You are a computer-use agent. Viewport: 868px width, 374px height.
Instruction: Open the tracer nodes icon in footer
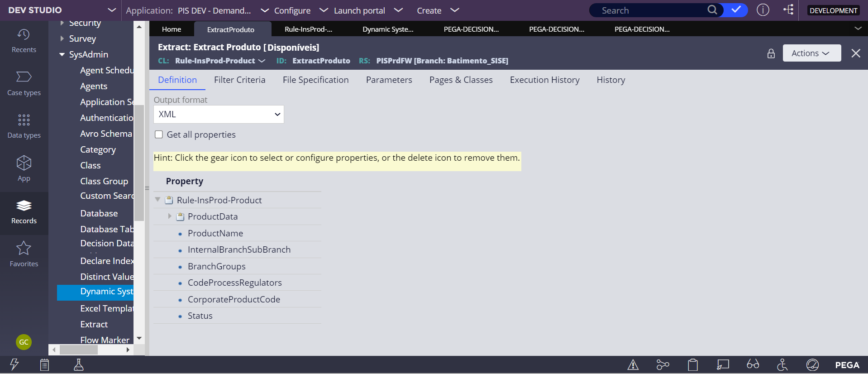[663, 364]
